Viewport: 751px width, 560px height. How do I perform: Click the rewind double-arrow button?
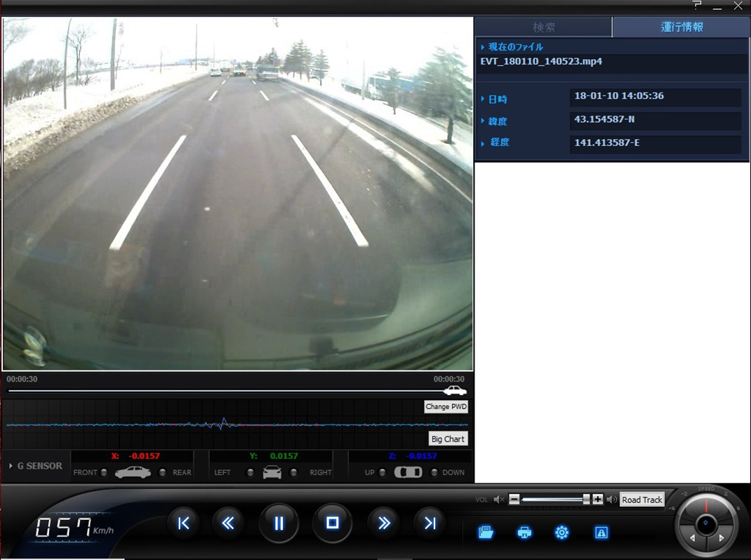pos(227,523)
